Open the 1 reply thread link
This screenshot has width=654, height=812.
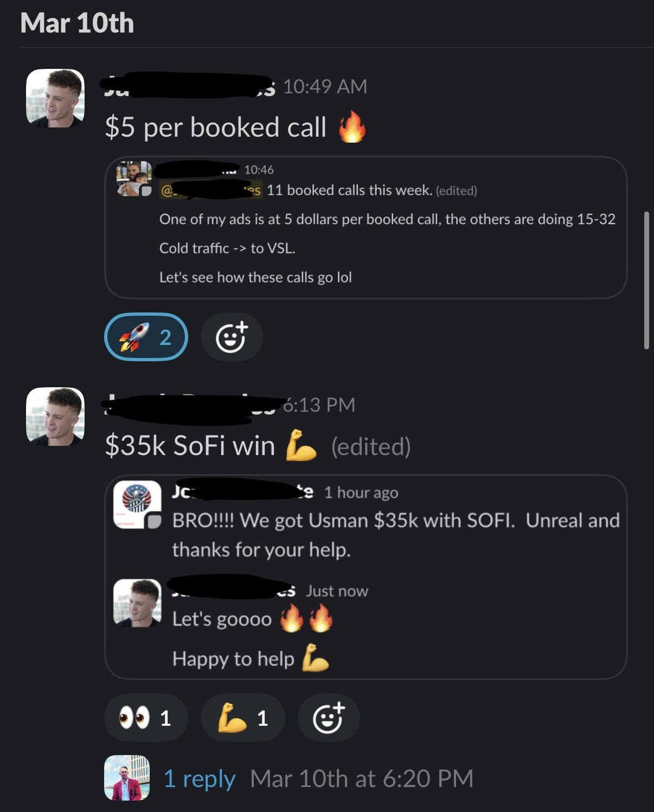199,778
